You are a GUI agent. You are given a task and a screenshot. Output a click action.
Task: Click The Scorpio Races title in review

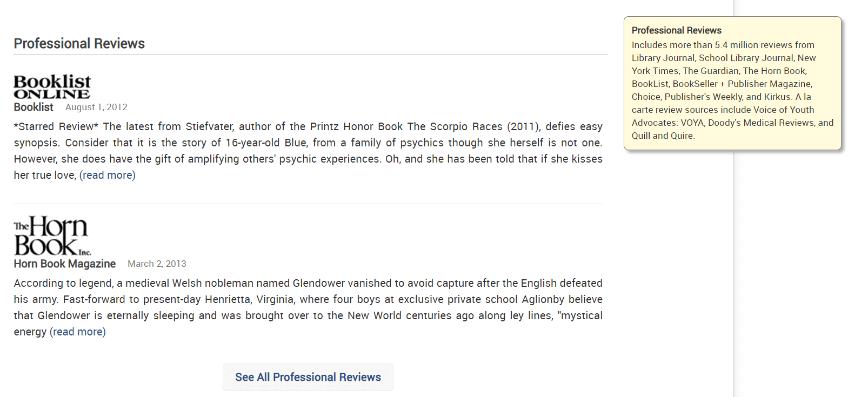455,126
